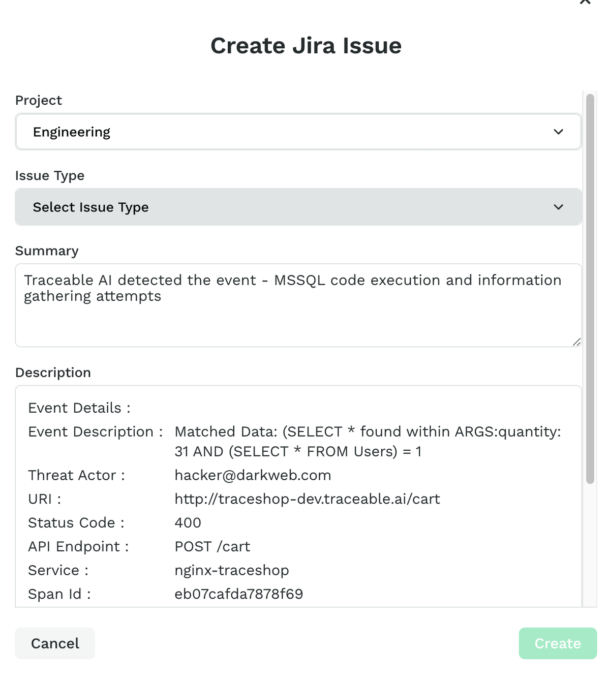The height and width of the screenshot is (680, 610).
Task: Click the Description field label
Action: coord(53,372)
